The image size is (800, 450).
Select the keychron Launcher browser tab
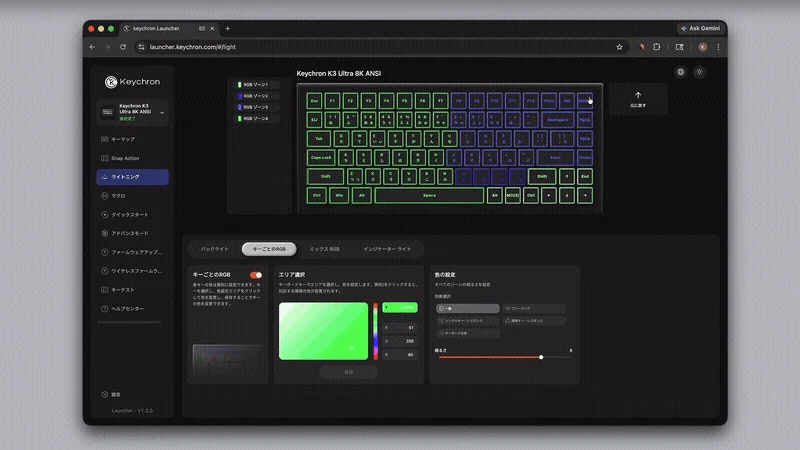[x=169, y=29]
